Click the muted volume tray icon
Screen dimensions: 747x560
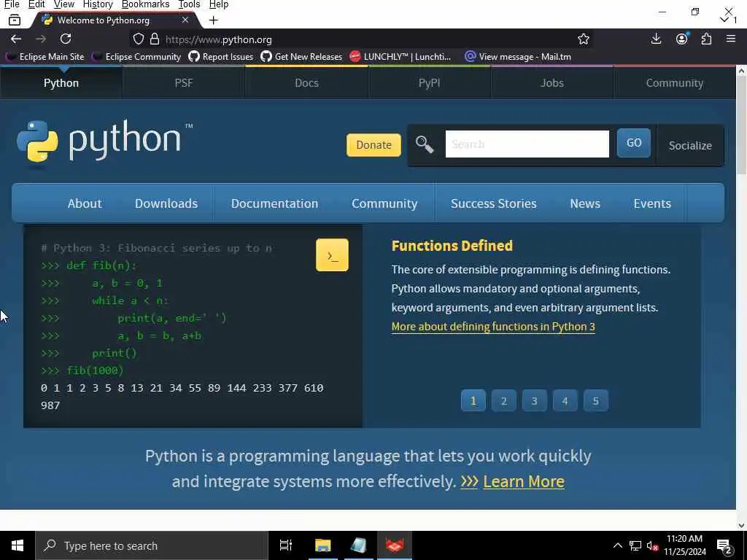[x=653, y=545]
